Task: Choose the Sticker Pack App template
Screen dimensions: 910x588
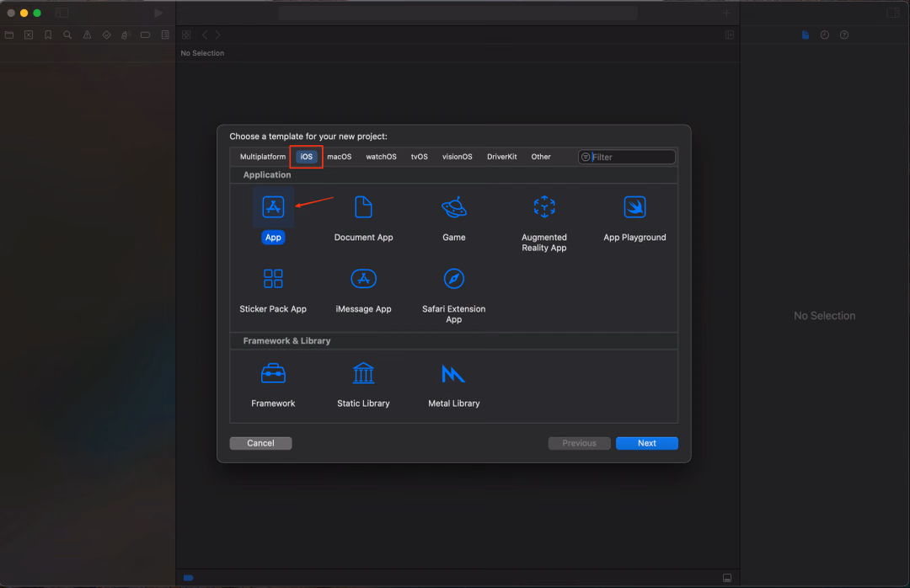Action: click(x=273, y=279)
